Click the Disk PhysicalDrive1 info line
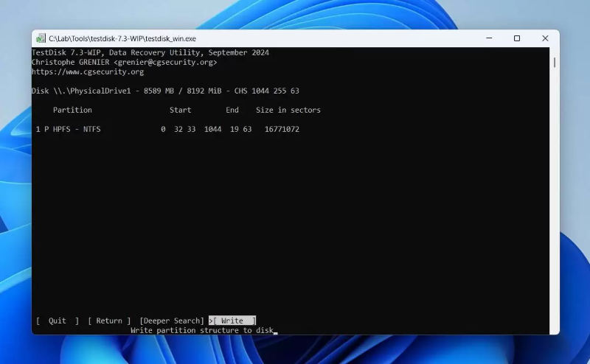 165,91
